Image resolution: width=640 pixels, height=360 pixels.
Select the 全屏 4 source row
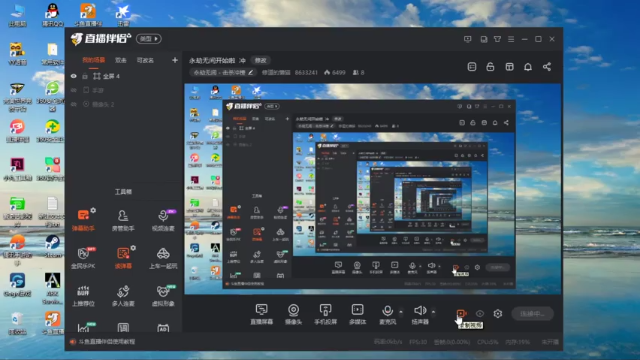(124, 76)
